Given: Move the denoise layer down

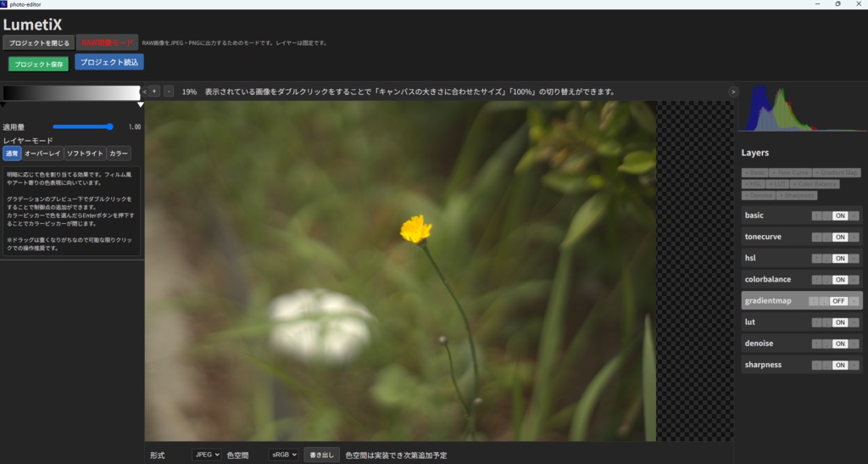Looking at the screenshot, I should coord(827,344).
